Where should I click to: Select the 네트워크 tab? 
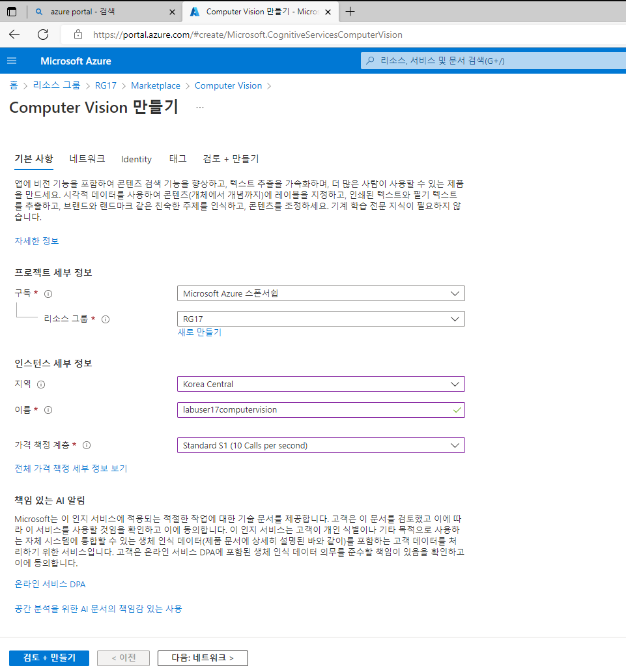[87, 159]
